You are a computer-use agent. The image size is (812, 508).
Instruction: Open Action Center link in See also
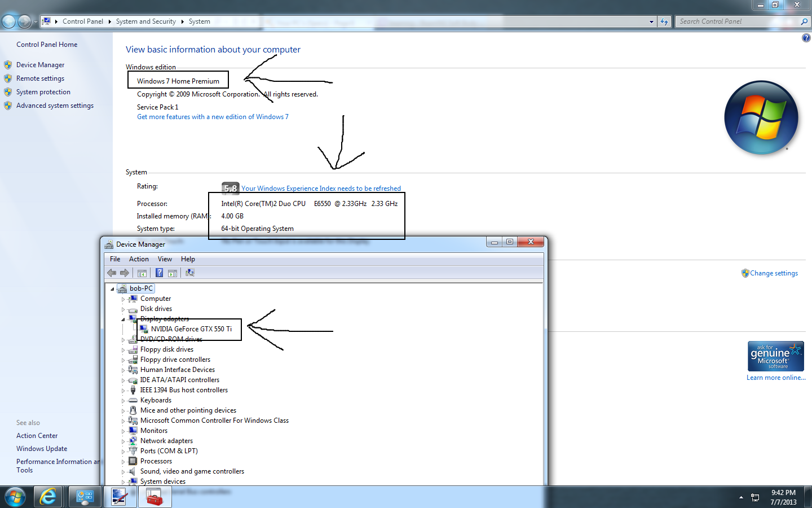pyautogui.click(x=37, y=436)
